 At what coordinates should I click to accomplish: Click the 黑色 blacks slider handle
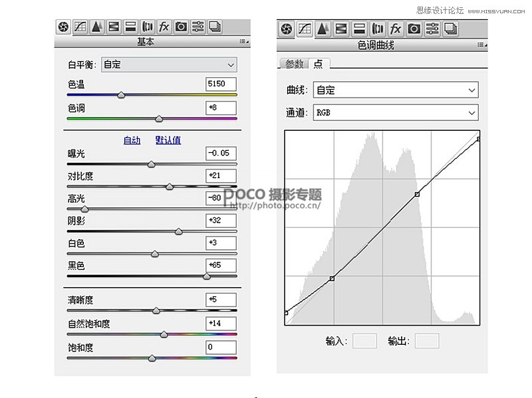coord(207,276)
